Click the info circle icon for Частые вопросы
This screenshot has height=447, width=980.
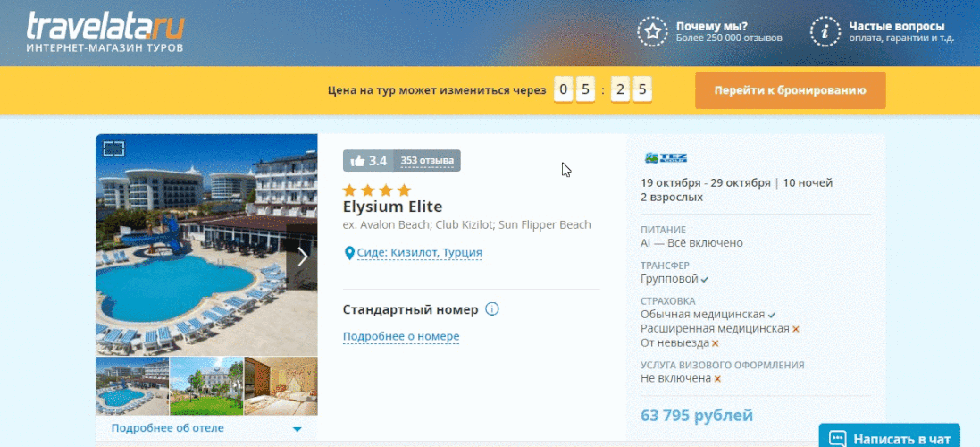[825, 32]
